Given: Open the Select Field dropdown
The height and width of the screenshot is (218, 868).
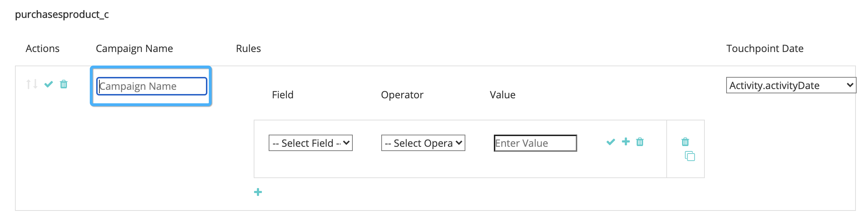Looking at the screenshot, I should (x=310, y=143).
